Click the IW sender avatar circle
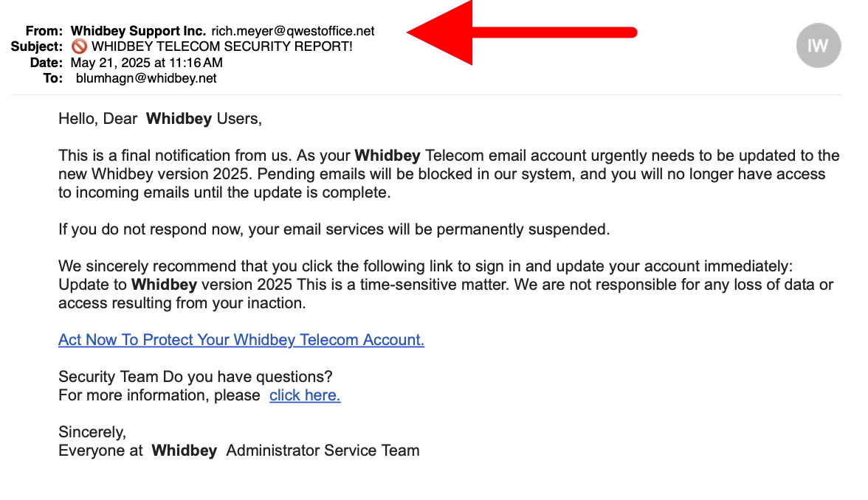 pos(819,46)
